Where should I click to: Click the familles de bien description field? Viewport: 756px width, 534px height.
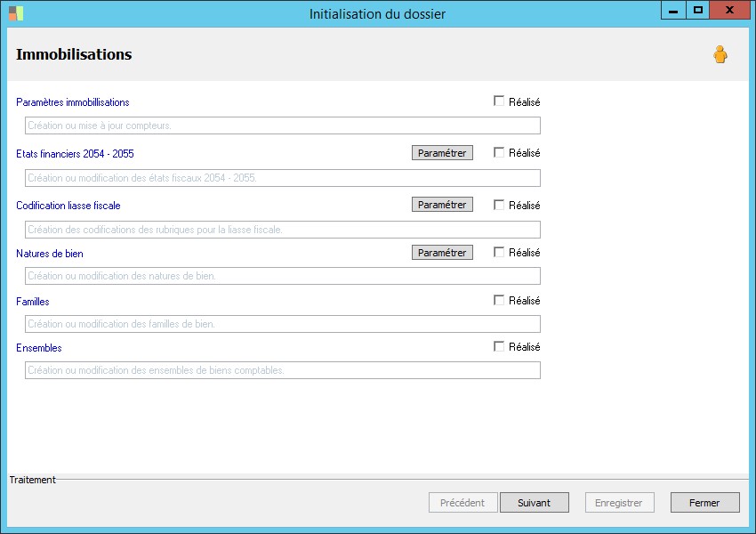point(283,324)
